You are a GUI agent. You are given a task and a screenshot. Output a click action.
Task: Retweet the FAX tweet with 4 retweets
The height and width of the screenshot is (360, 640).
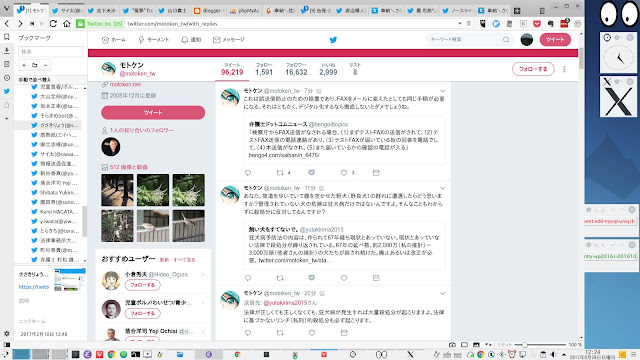(x=280, y=173)
